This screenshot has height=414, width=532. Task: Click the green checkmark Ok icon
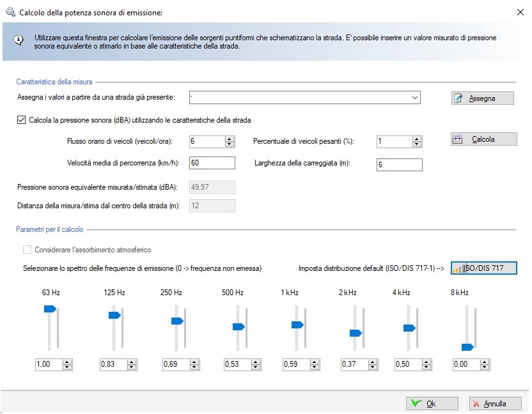(x=416, y=403)
